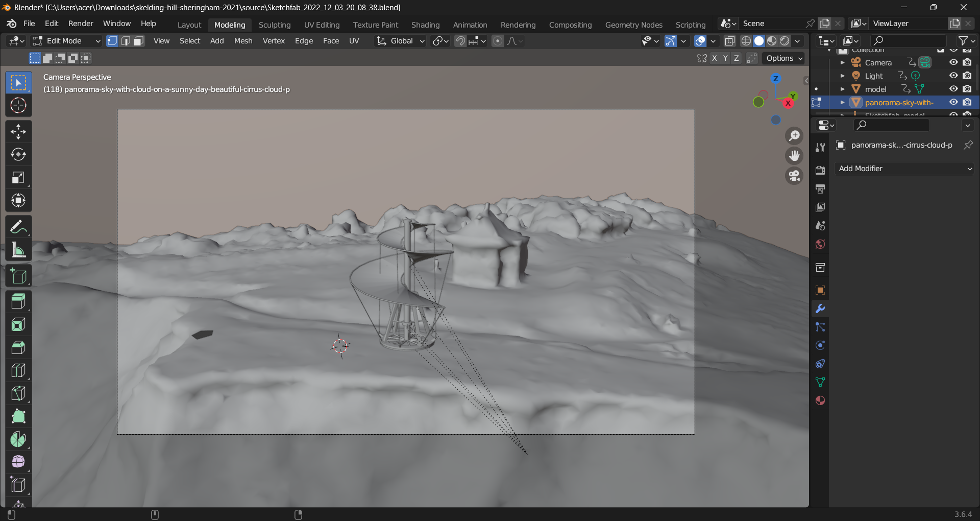
Task: Enable edge select mode
Action: click(x=126, y=41)
